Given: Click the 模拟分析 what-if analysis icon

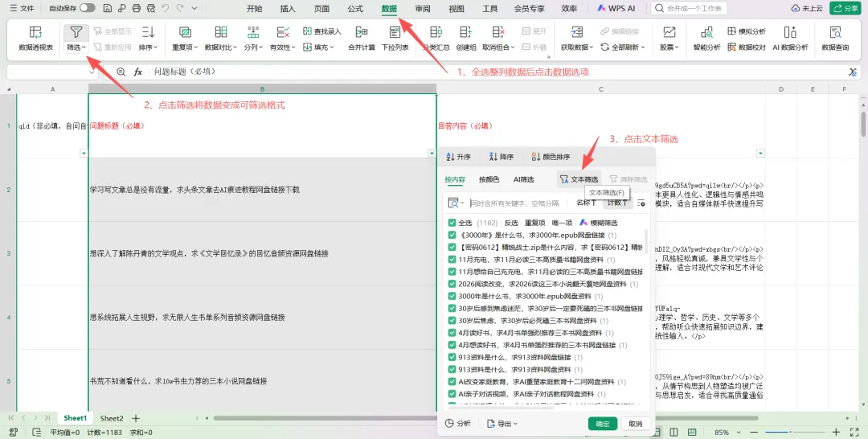Looking at the screenshot, I should coord(732,31).
